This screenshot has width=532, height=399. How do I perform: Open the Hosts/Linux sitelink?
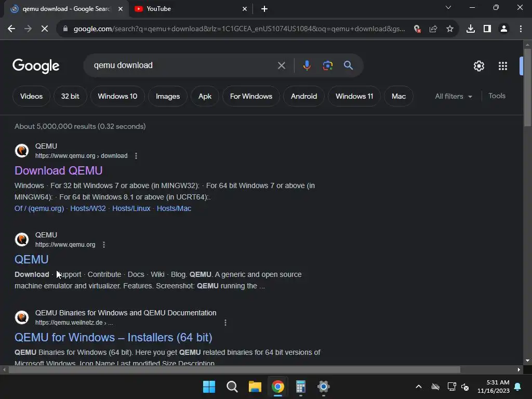[x=131, y=208]
